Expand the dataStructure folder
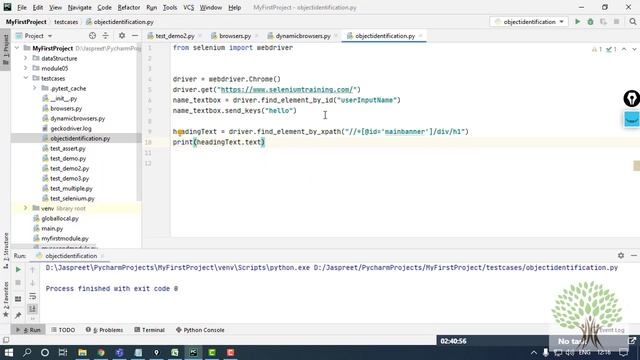Viewport: 640px width, 360px height. (x=26, y=58)
